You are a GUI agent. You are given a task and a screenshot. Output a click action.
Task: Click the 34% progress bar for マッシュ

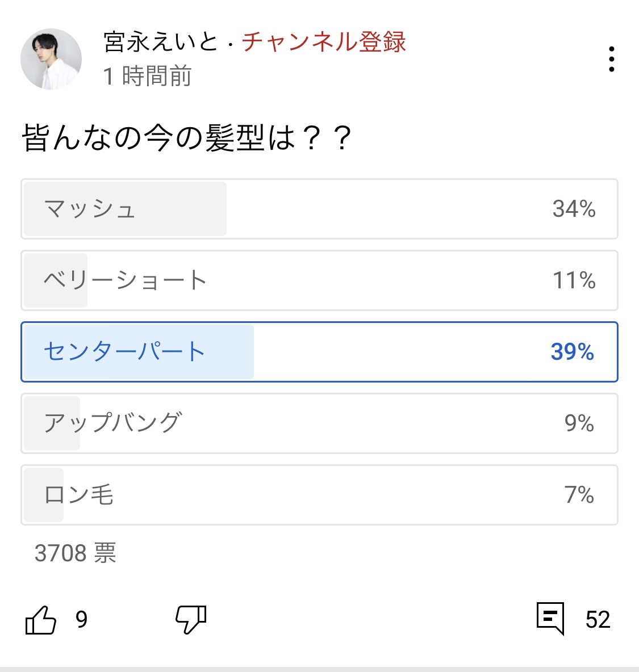tap(125, 209)
